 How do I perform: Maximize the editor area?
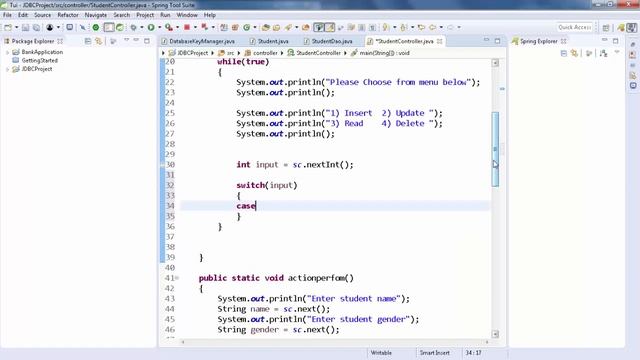[498, 41]
